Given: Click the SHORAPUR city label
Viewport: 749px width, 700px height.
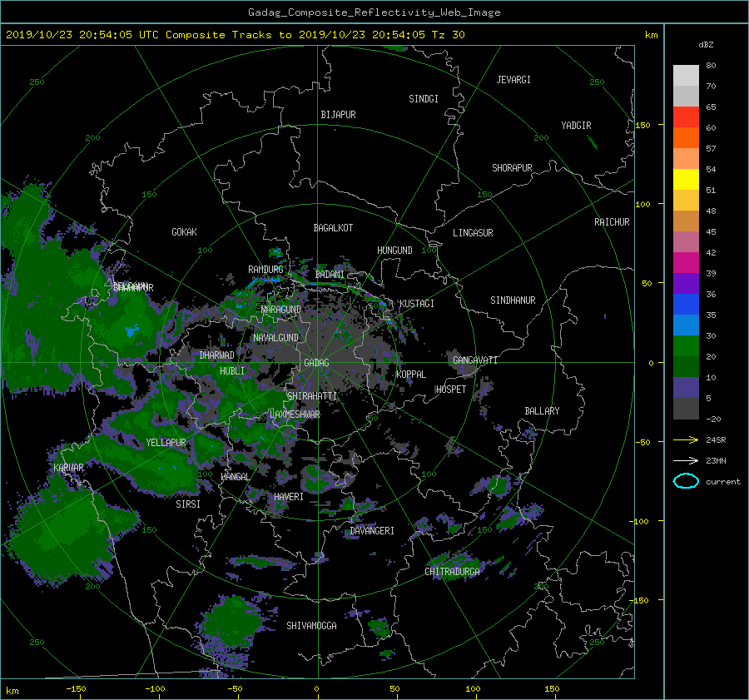Looking at the screenshot, I should point(512,167).
